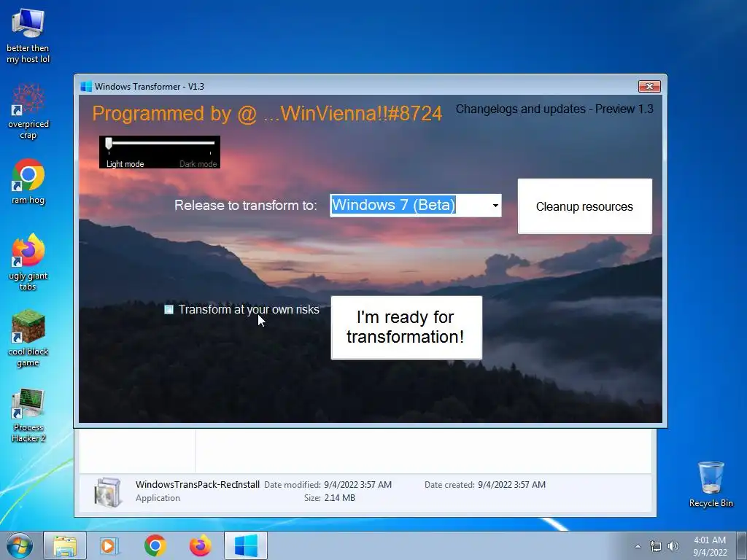Open the Process Hacker 2 shortcut
The height and width of the screenshot is (560, 747).
click(28, 414)
